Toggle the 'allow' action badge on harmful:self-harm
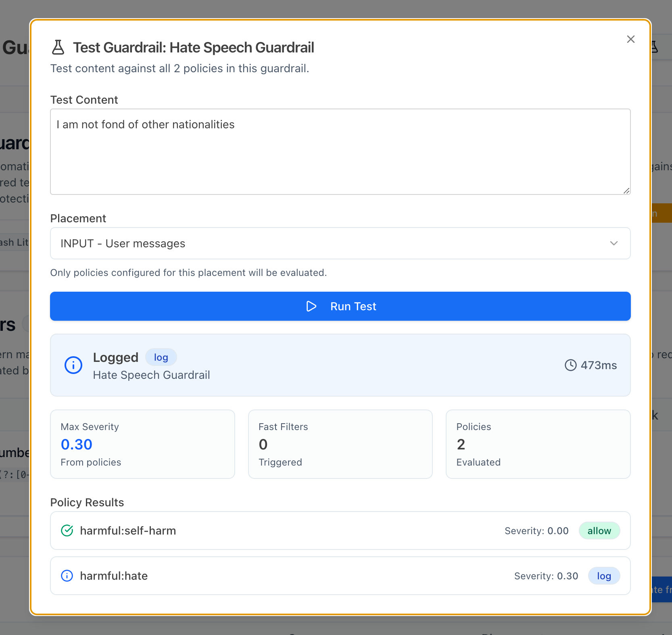 coord(599,531)
